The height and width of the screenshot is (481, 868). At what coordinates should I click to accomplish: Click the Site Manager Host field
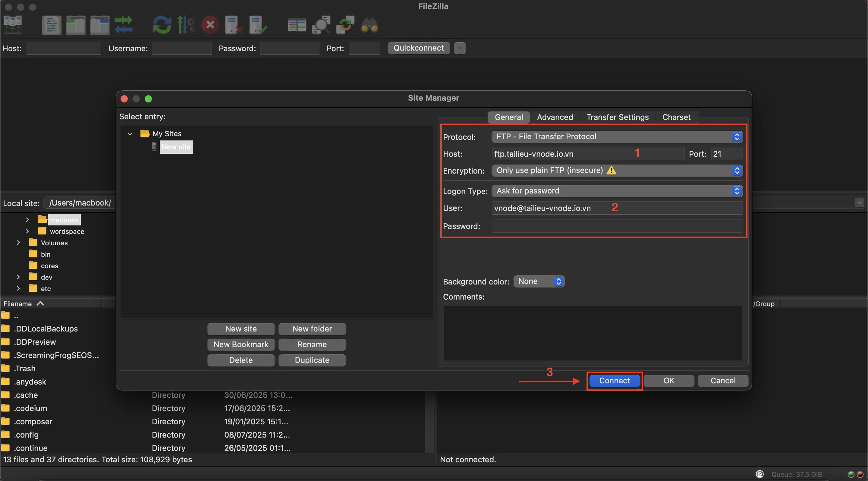[588, 154]
